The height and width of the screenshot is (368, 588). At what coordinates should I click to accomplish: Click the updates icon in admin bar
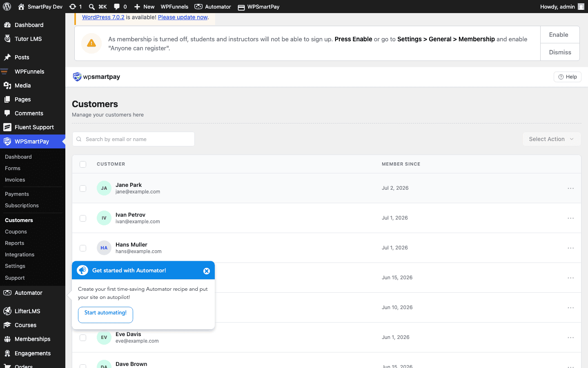point(72,7)
